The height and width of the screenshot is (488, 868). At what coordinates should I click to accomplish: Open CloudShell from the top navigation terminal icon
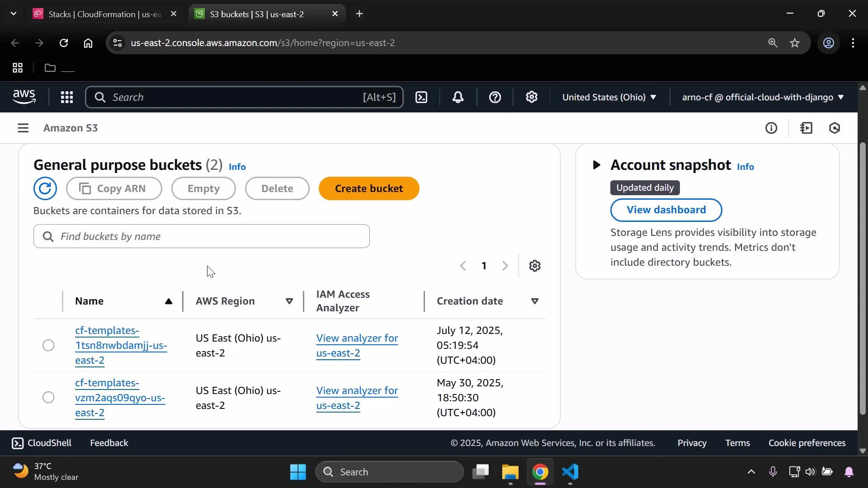[421, 97]
